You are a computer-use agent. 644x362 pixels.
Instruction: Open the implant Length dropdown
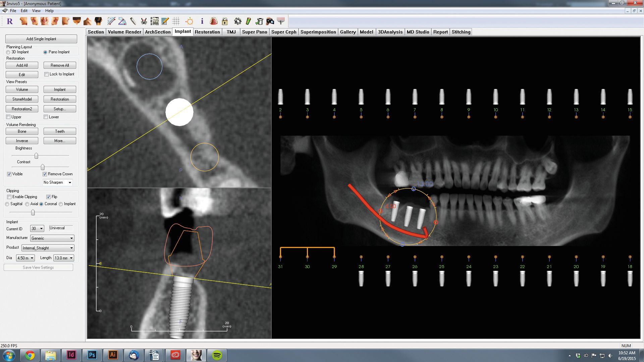(x=64, y=258)
